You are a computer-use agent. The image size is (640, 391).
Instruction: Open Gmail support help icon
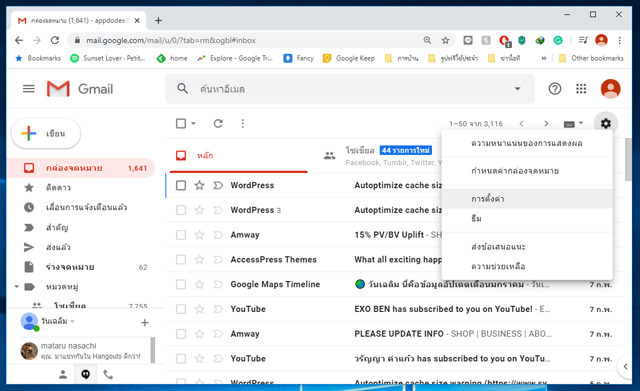(555, 89)
